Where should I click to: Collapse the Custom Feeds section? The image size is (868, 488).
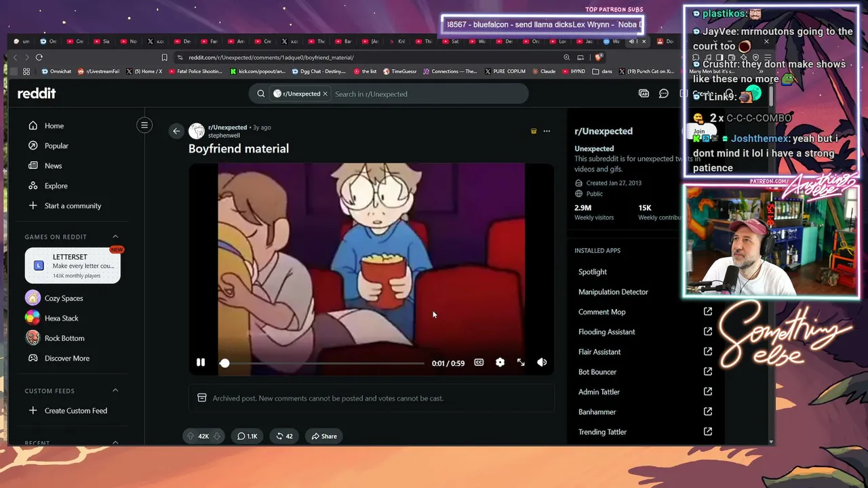115,390
